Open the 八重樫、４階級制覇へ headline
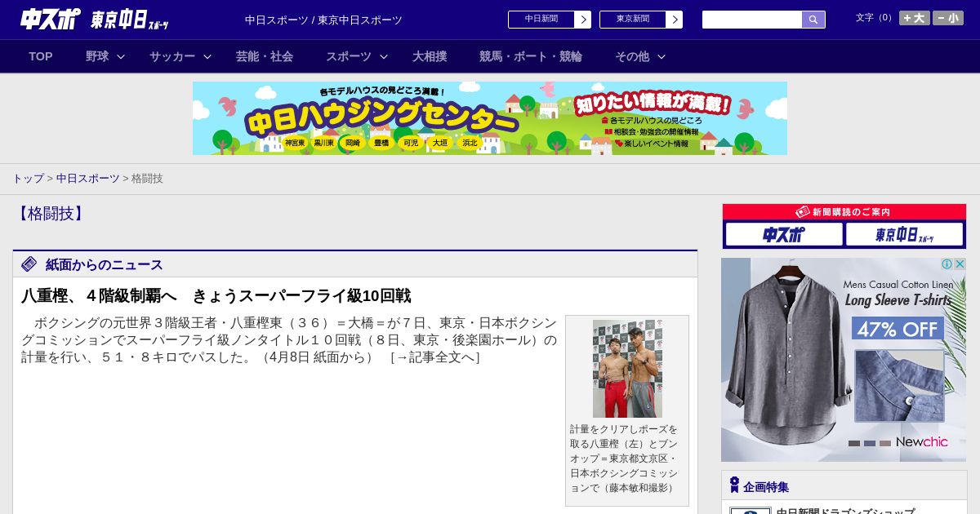Viewport: 980px width, 514px height. pyautogui.click(x=216, y=295)
